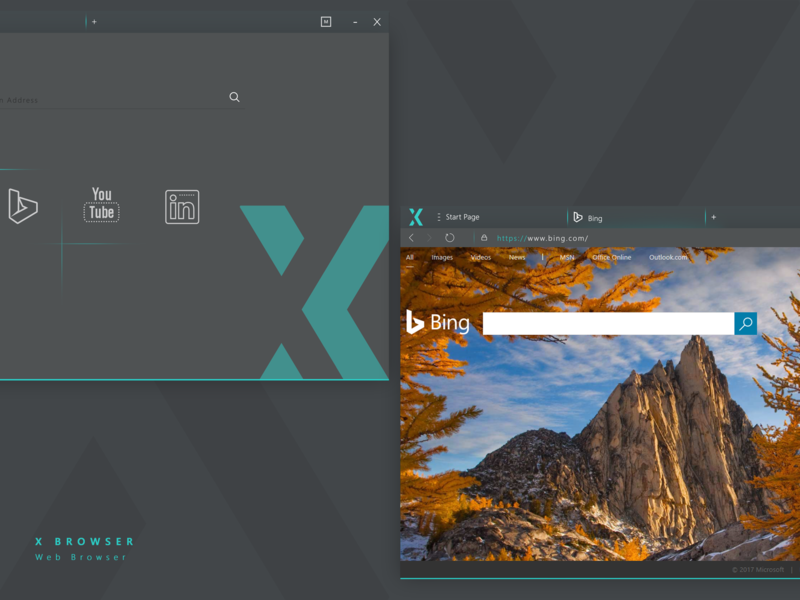
Task: Click the Bing logo icon
Action: coord(415,322)
